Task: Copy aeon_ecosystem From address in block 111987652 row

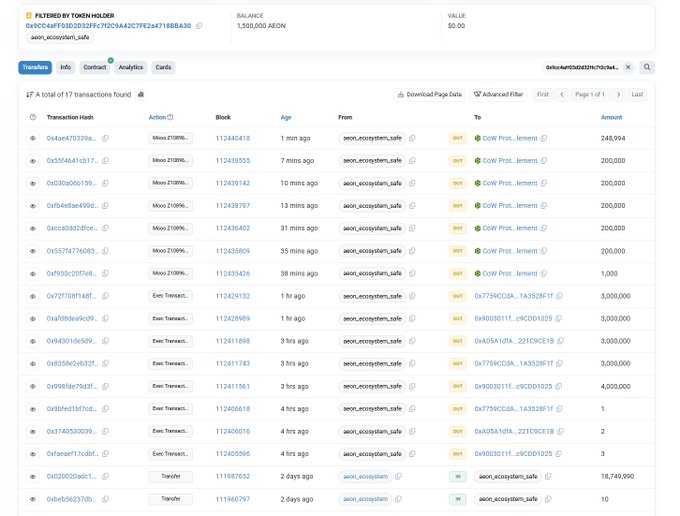Action: [x=398, y=476]
